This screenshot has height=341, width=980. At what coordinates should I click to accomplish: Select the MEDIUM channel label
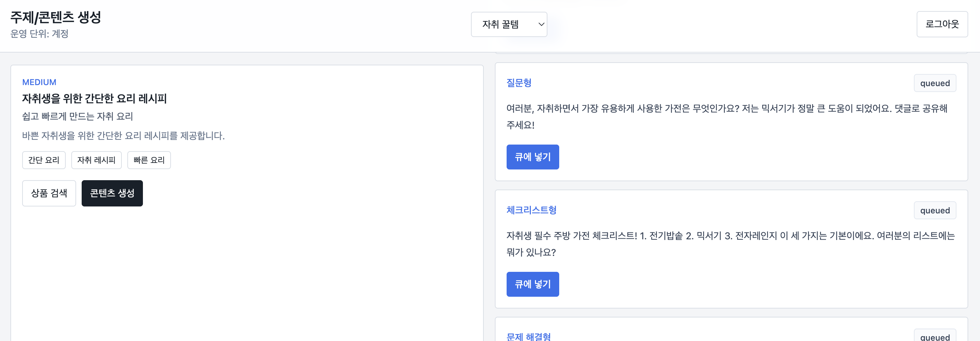click(x=39, y=82)
